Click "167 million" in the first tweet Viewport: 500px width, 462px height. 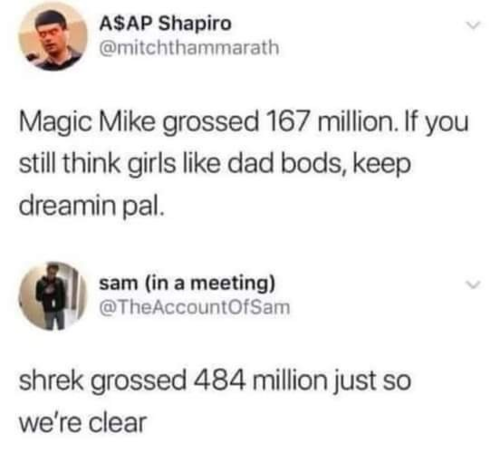(x=329, y=121)
